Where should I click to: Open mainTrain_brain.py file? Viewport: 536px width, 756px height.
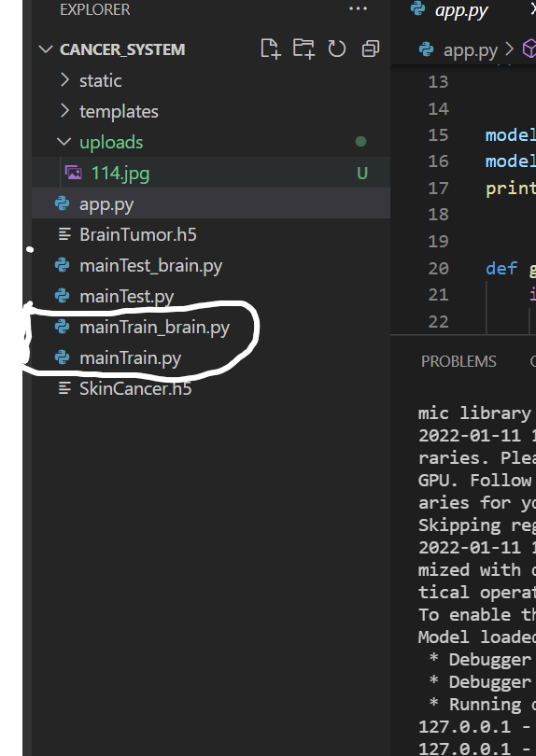[x=211, y=327]
